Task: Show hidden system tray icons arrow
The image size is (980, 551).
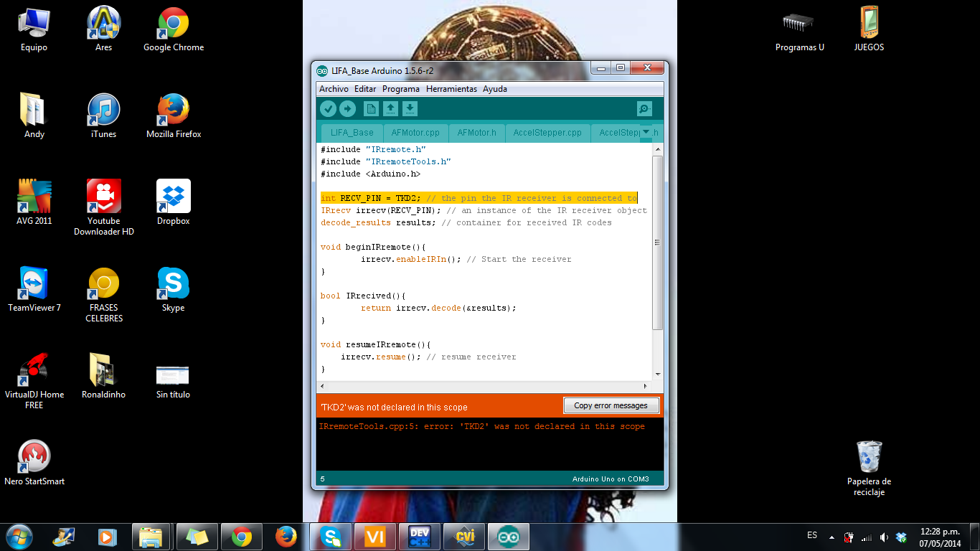Action: coord(831,537)
